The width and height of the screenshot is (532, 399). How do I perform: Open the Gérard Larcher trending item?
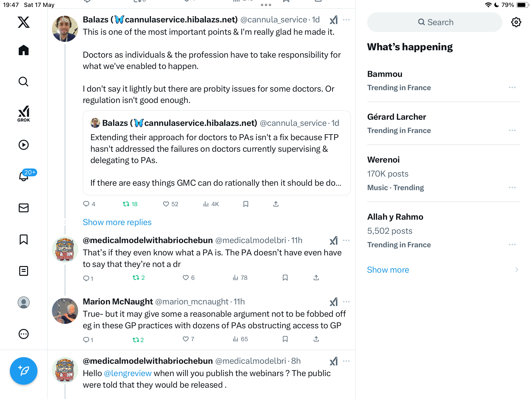(x=444, y=123)
